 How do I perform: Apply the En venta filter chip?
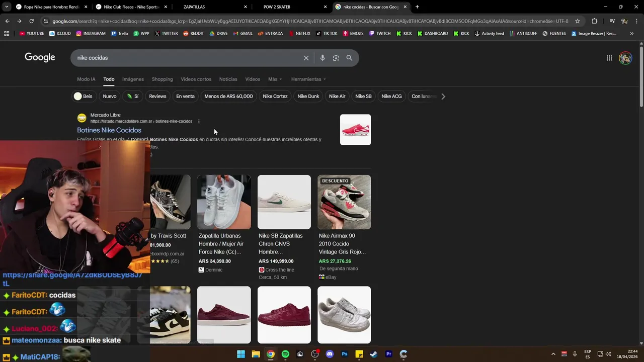pos(185,96)
